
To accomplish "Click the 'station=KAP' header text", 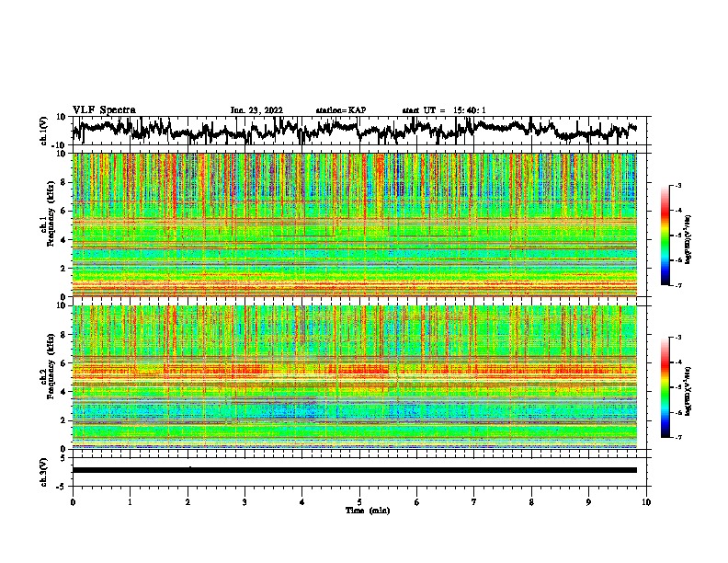I will 341,110.
